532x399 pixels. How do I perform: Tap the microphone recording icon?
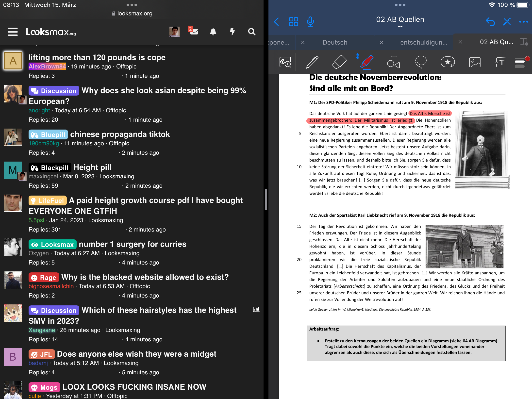[310, 22]
